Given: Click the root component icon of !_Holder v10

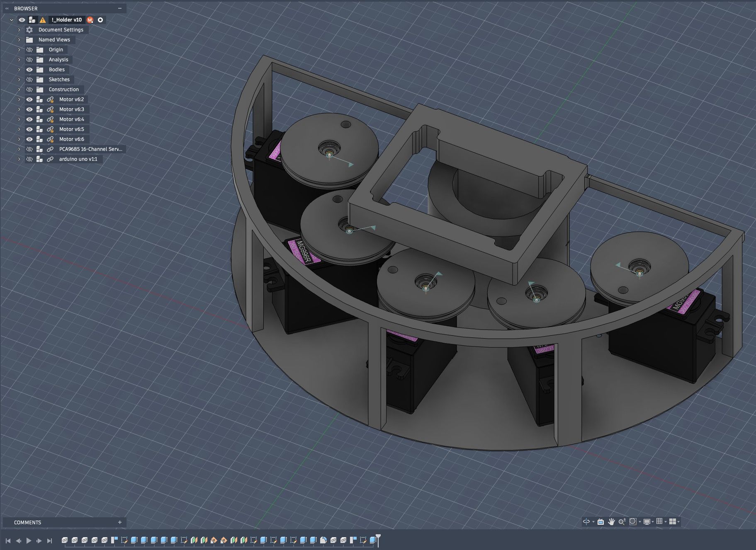Looking at the screenshot, I should tap(32, 20).
